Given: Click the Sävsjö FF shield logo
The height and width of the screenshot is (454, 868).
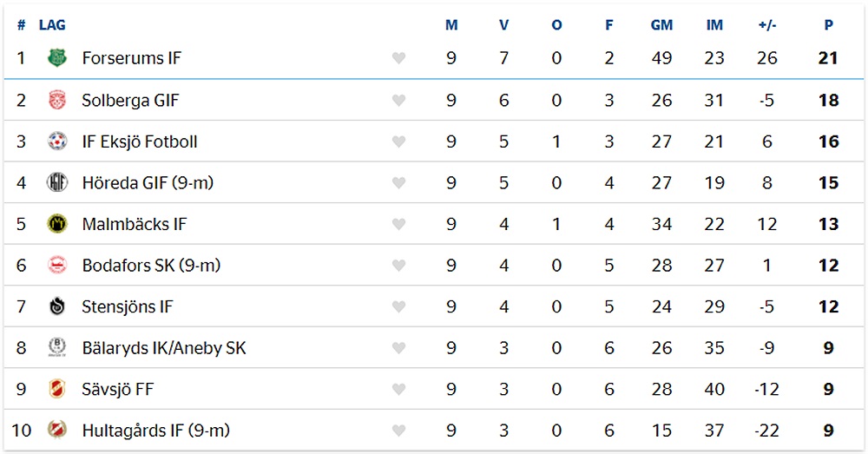Looking at the screenshot, I should (57, 389).
